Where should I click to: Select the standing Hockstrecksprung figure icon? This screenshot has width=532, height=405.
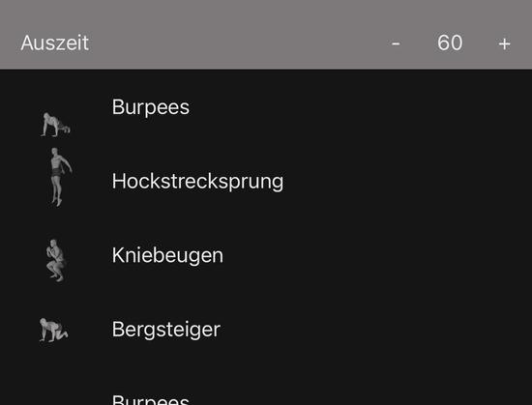coord(60,177)
